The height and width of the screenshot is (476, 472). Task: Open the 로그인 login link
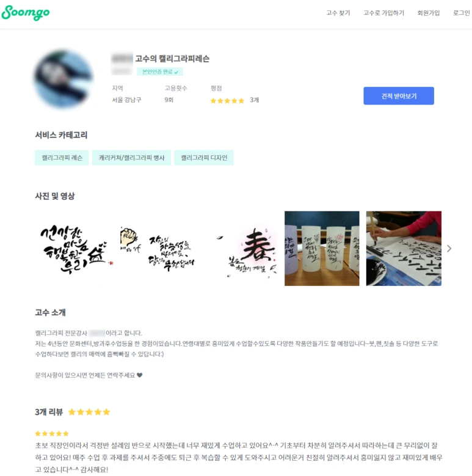point(462,13)
